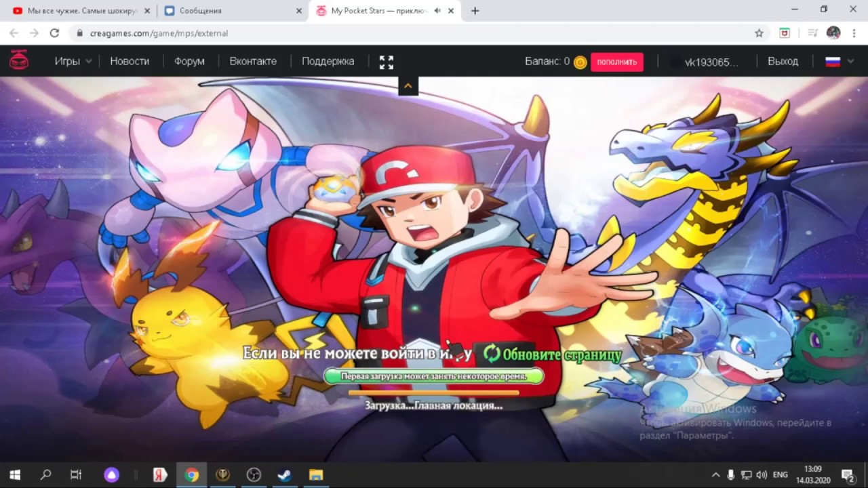Open the Windows notification center
Image resolution: width=868 pixels, height=488 pixels.
[848, 475]
